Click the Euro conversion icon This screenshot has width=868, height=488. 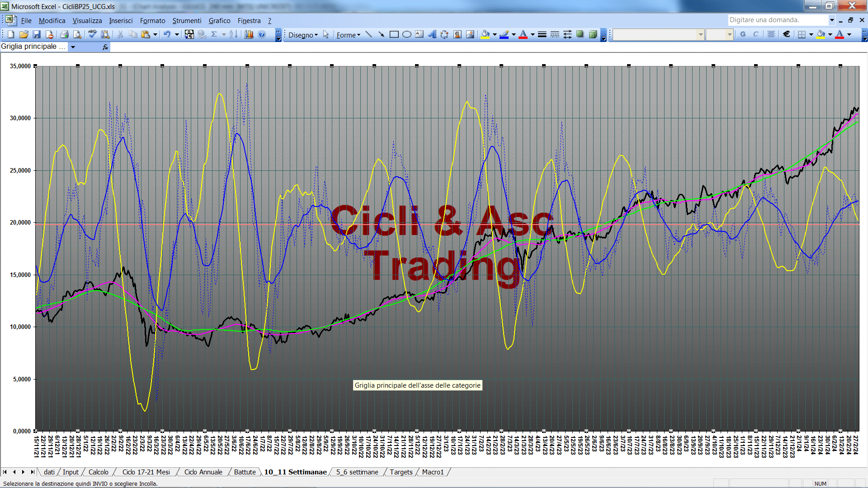point(189,34)
